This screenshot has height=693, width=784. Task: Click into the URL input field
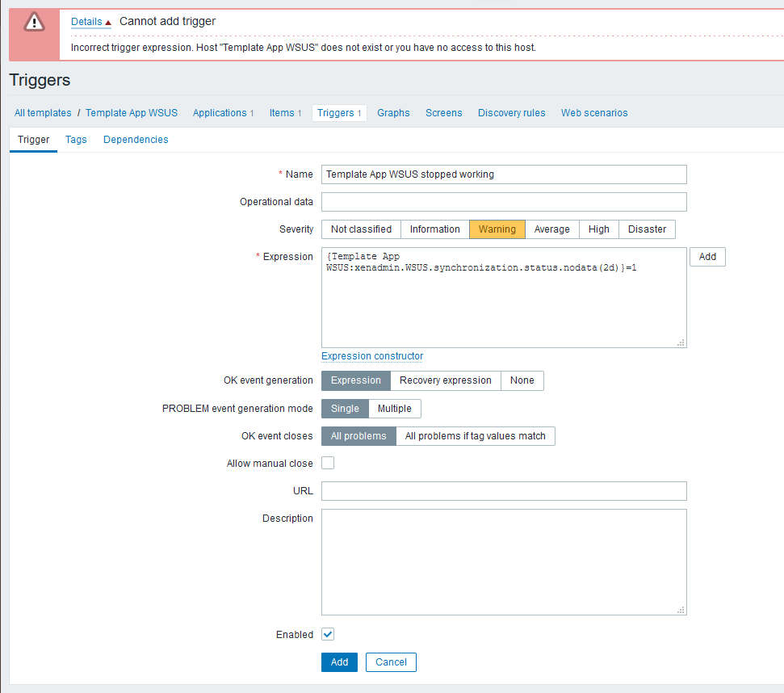(504, 491)
